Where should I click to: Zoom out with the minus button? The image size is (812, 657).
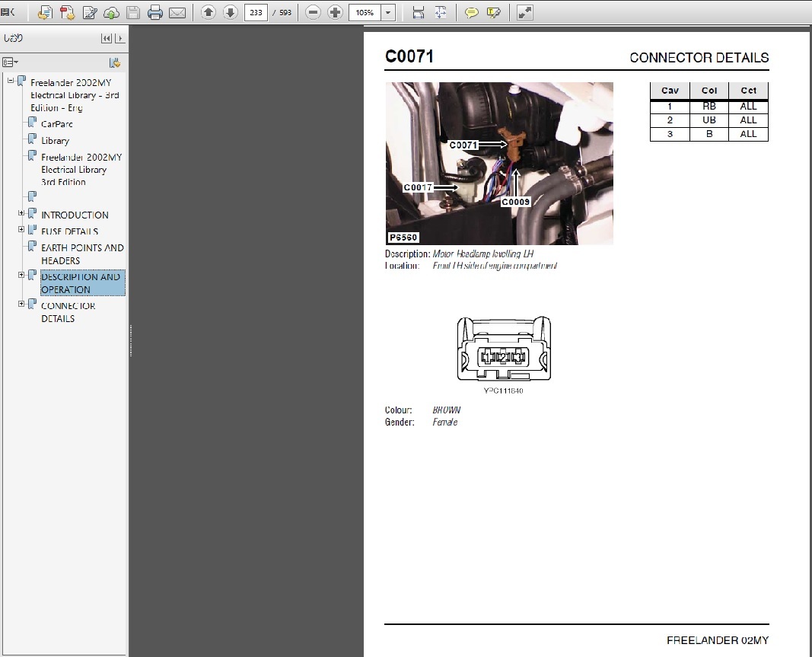(x=313, y=12)
